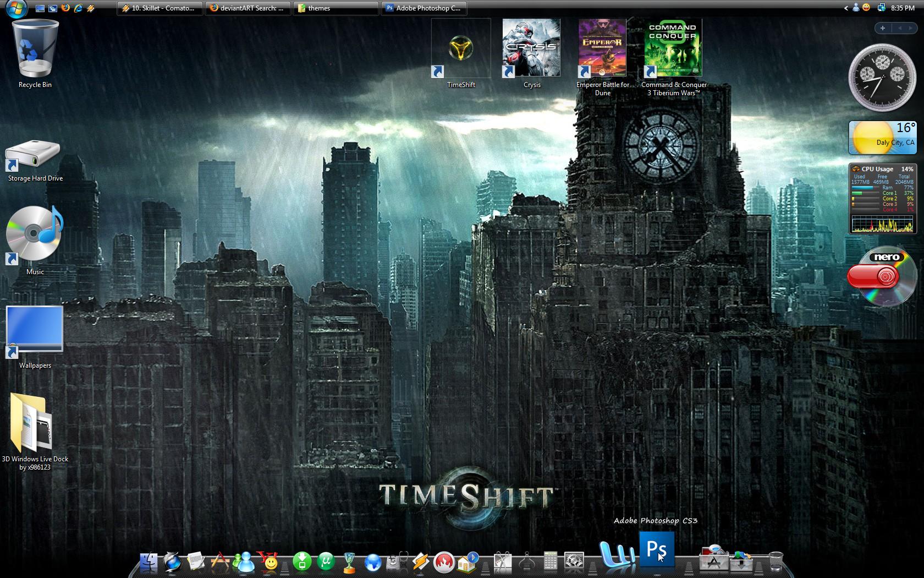Click the sidebar next gadgets arrow
Viewport: 924px width, 578px height.
[911, 28]
